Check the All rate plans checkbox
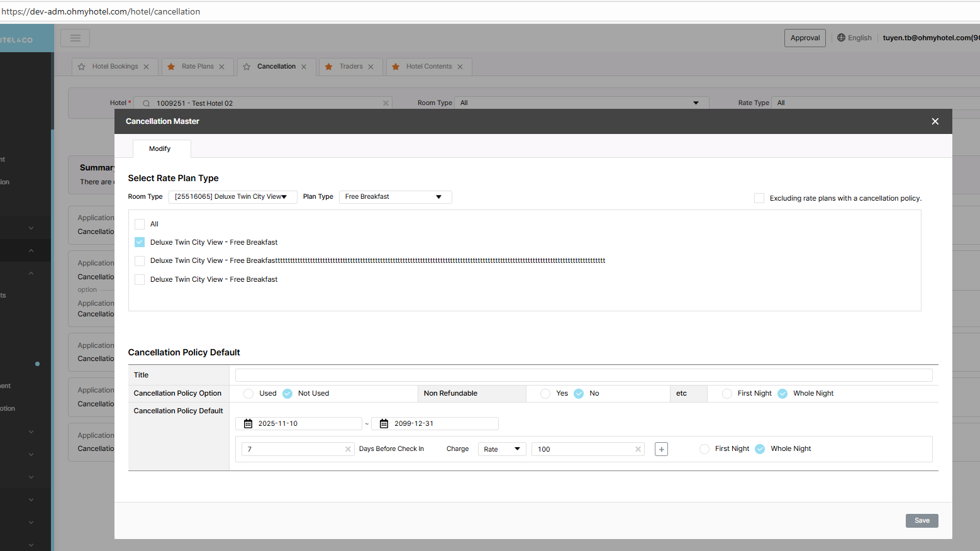Viewport: 980px width, 551px height. pos(140,225)
